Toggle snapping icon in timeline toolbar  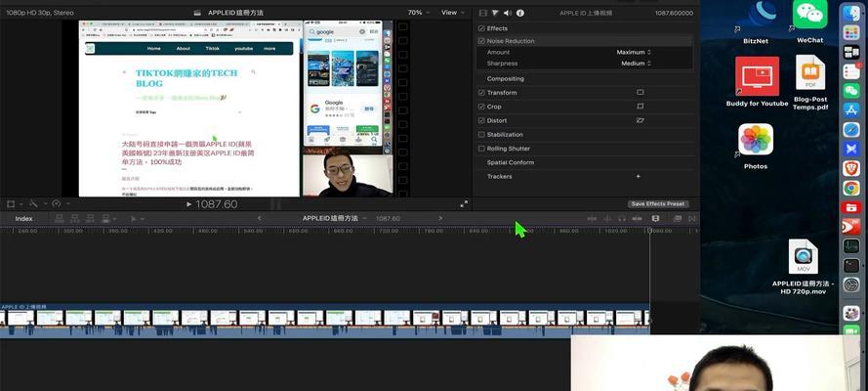[637, 219]
